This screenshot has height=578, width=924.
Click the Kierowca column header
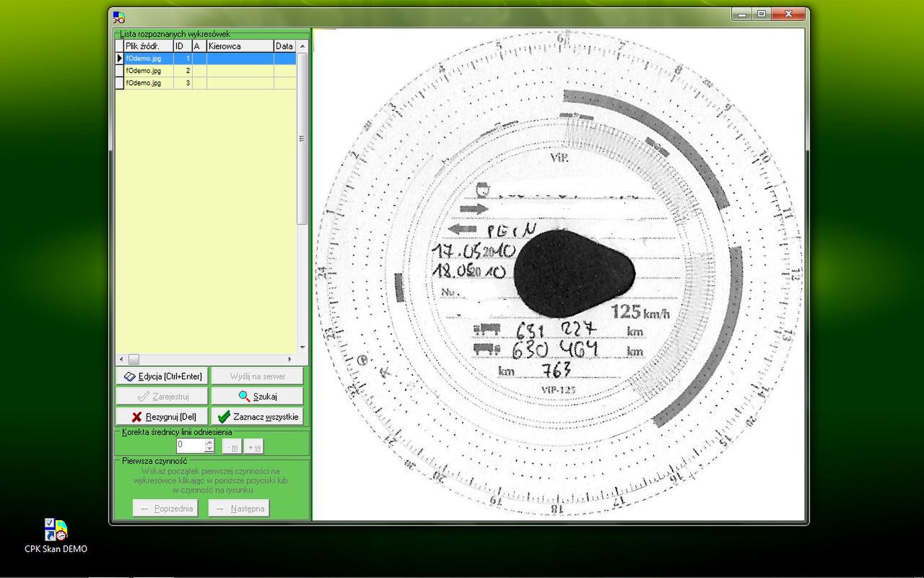coord(240,46)
